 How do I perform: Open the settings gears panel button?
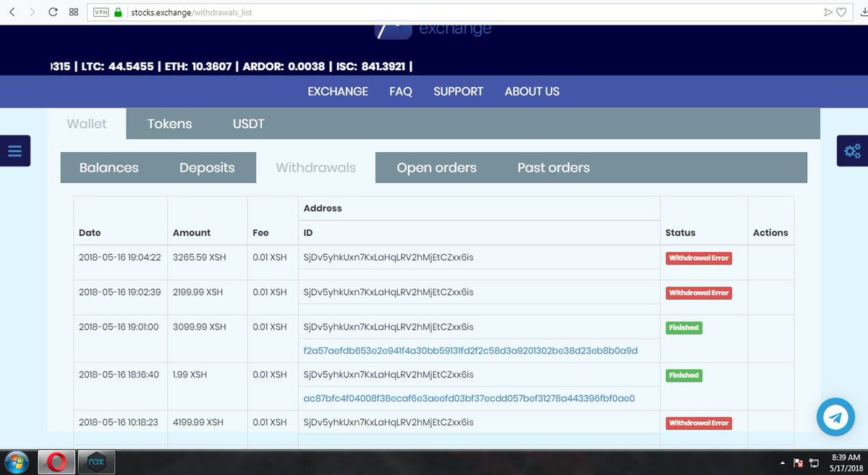tap(852, 151)
